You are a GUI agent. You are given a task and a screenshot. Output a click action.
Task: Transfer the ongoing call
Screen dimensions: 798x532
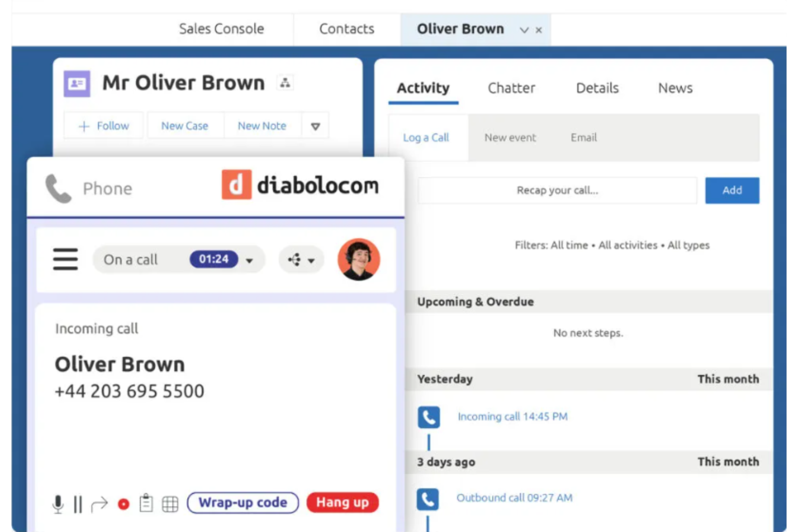(99, 502)
